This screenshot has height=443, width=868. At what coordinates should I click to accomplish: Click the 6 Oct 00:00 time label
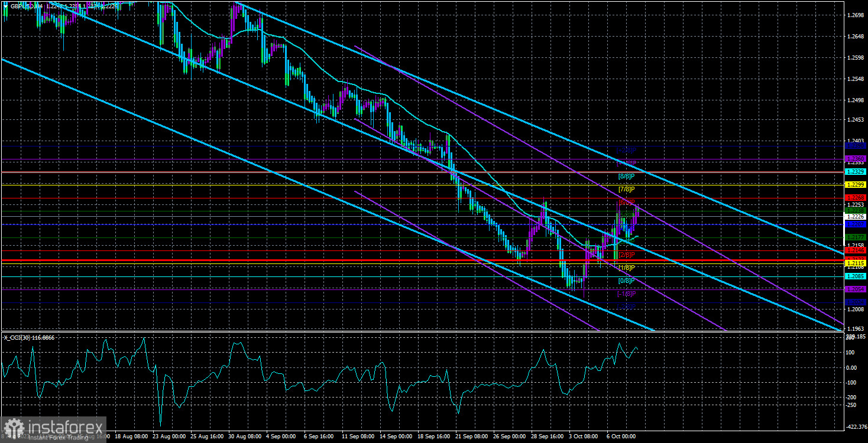click(622, 437)
